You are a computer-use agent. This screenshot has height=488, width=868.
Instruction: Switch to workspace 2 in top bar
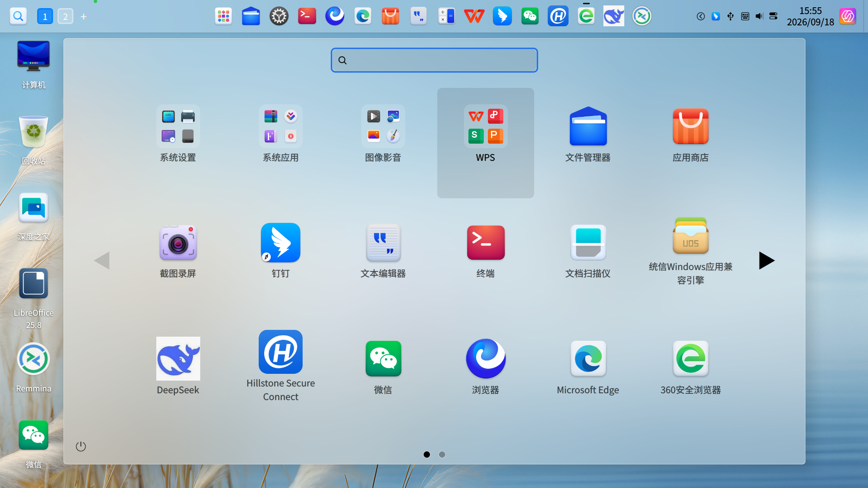[65, 17]
